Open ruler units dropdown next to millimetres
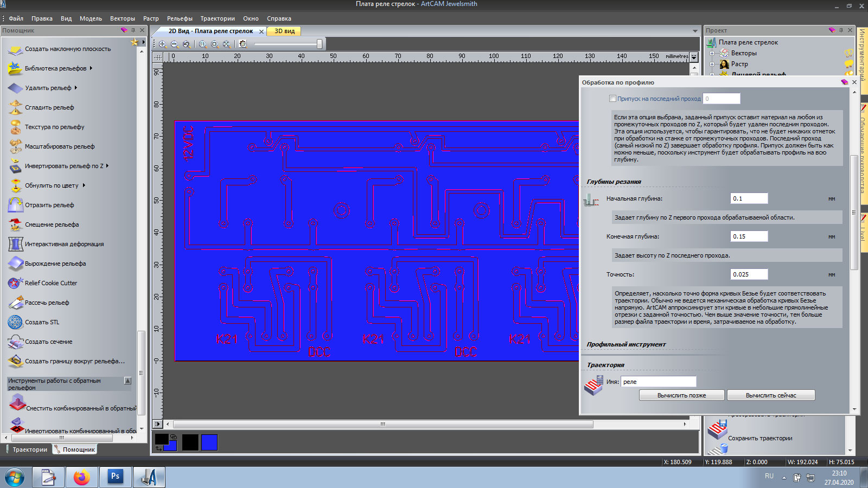 [x=694, y=56]
